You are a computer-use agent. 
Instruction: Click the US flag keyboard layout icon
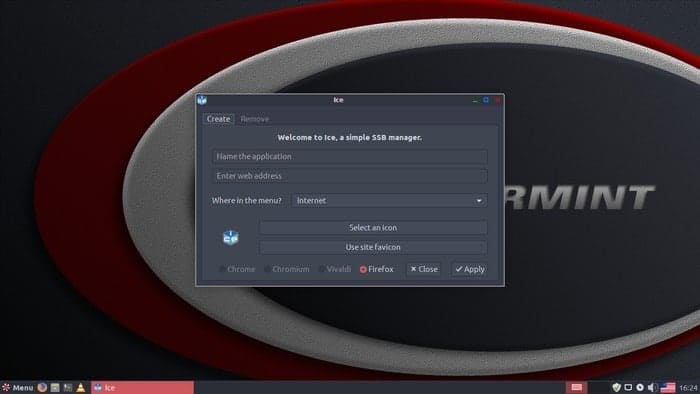[668, 387]
